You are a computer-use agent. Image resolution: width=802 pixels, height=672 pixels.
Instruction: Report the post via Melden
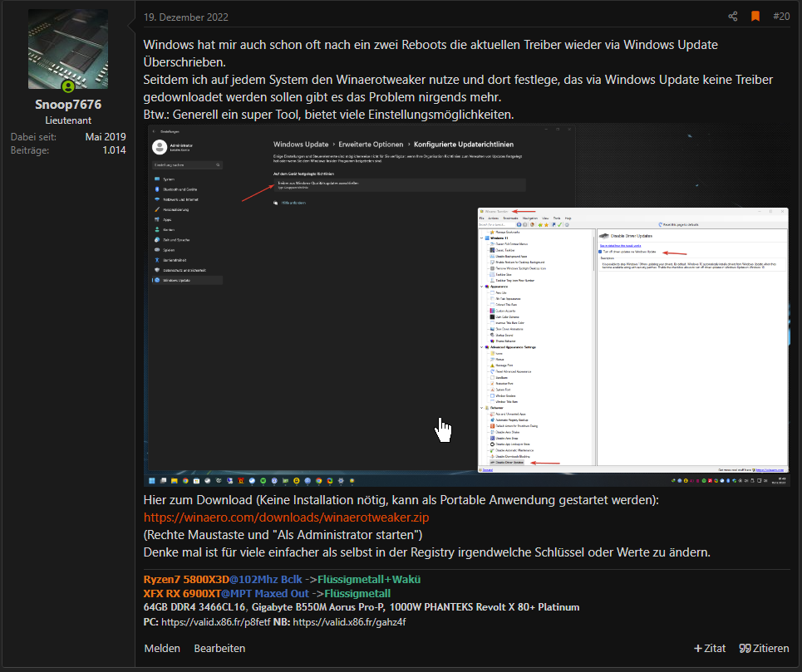tap(162, 648)
